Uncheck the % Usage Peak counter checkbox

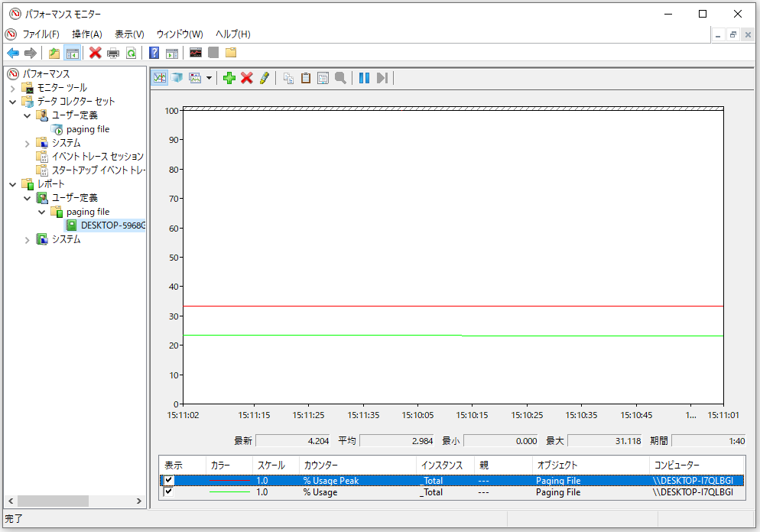tap(169, 481)
